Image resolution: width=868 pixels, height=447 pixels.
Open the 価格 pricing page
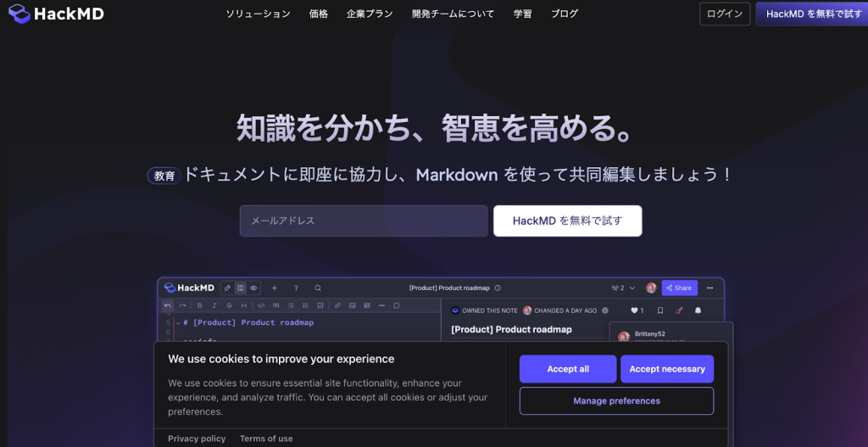(319, 14)
